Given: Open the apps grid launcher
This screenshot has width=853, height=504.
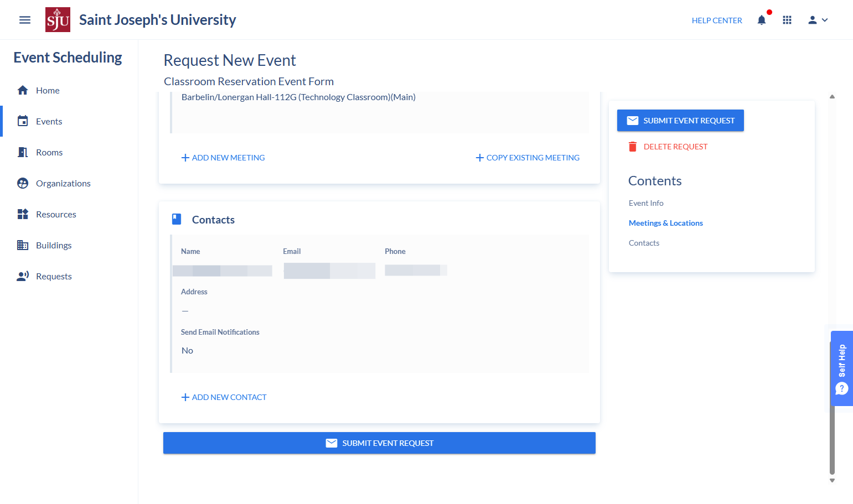Looking at the screenshot, I should [x=787, y=20].
